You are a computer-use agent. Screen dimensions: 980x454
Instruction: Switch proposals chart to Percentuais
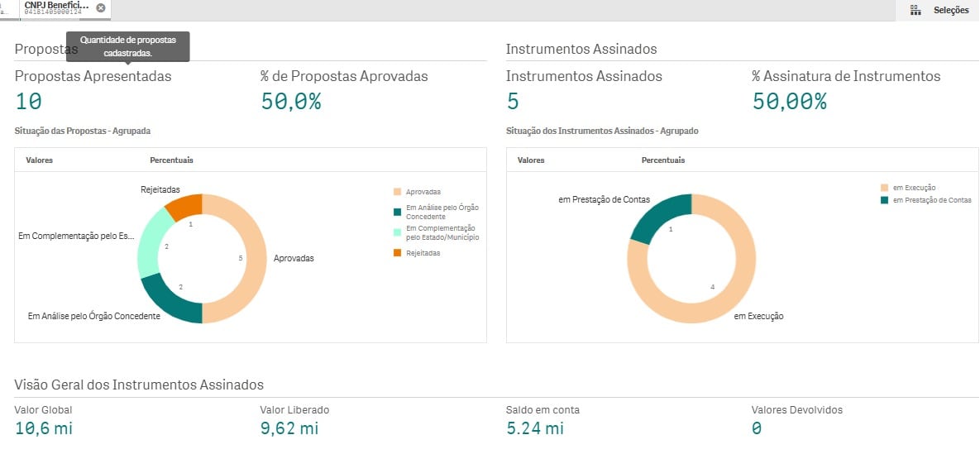[171, 160]
